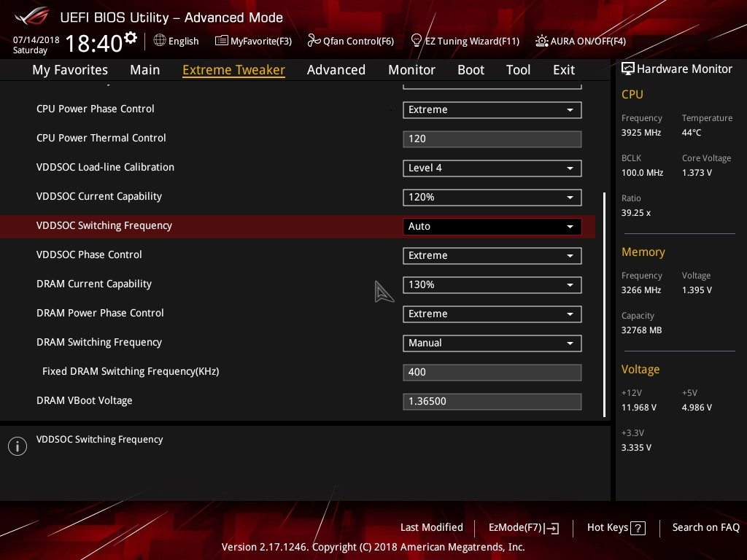The width and height of the screenshot is (747, 560).
Task: Open DRAM Current Capability 130% dropdown
Action: click(x=492, y=285)
